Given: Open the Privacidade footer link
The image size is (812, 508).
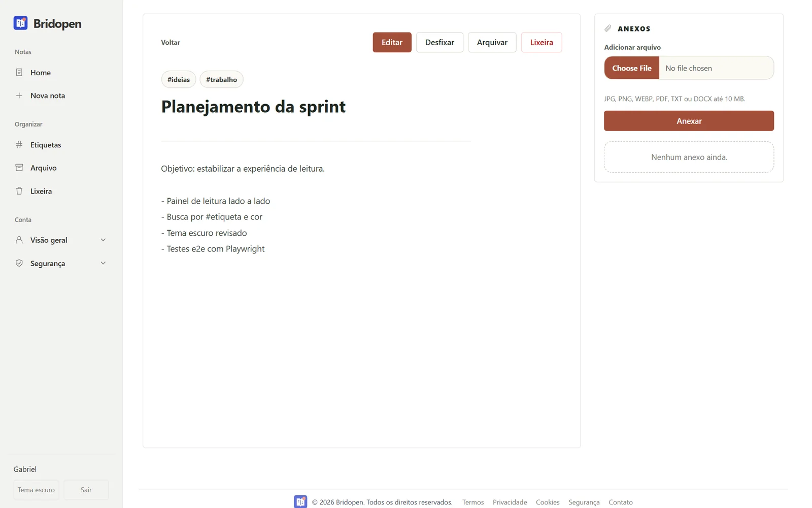Looking at the screenshot, I should pyautogui.click(x=510, y=502).
